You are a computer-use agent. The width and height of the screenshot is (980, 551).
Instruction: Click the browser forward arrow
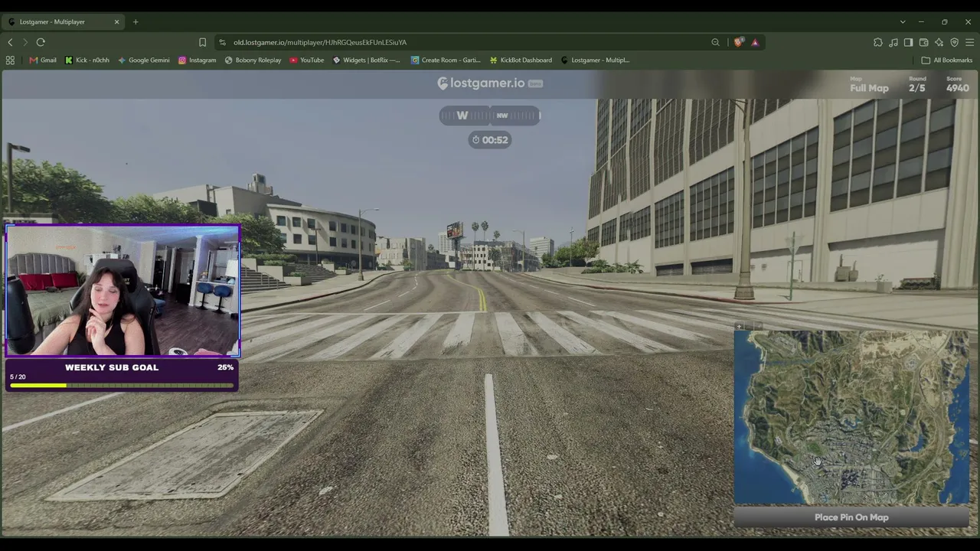(x=24, y=42)
